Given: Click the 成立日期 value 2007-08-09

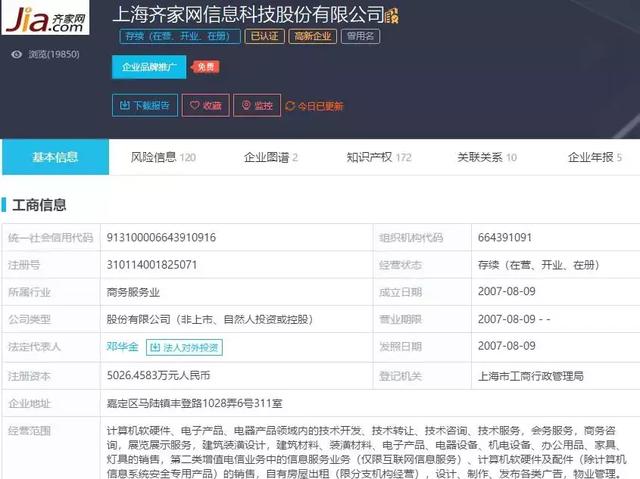Looking at the screenshot, I should click(x=507, y=291).
